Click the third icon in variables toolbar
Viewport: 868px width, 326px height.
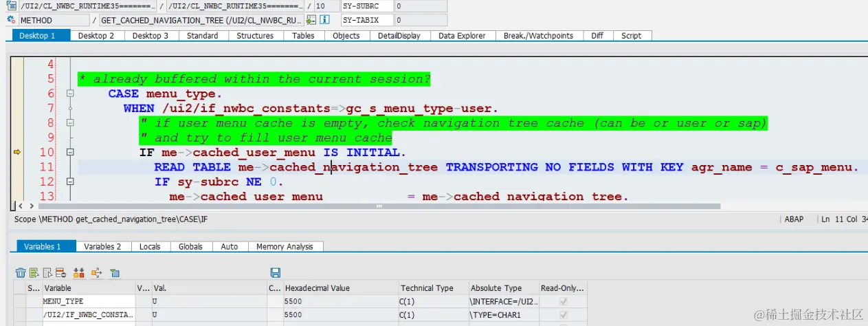[47, 273]
